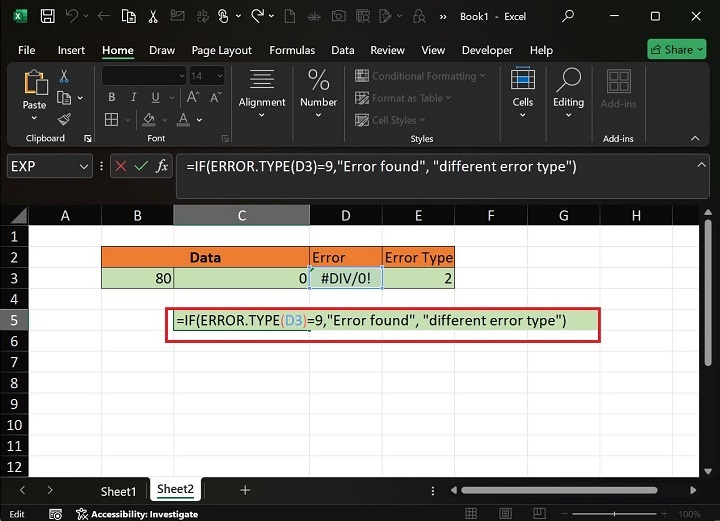Image resolution: width=720 pixels, height=521 pixels.
Task: Open Insert Function dialog via fx icon
Action: pyautogui.click(x=162, y=166)
